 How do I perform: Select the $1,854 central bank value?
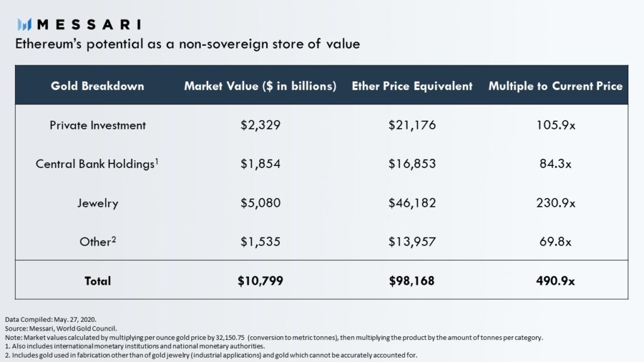tap(260, 164)
